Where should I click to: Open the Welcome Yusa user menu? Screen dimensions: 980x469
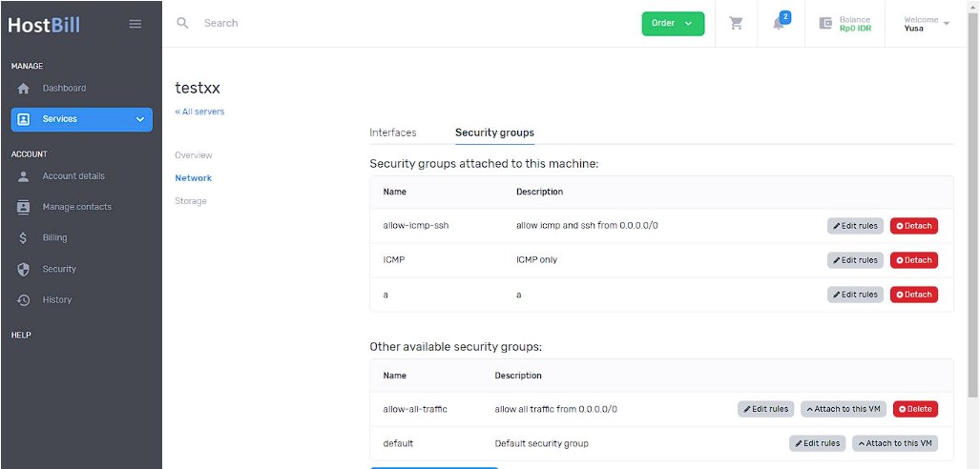927,24
